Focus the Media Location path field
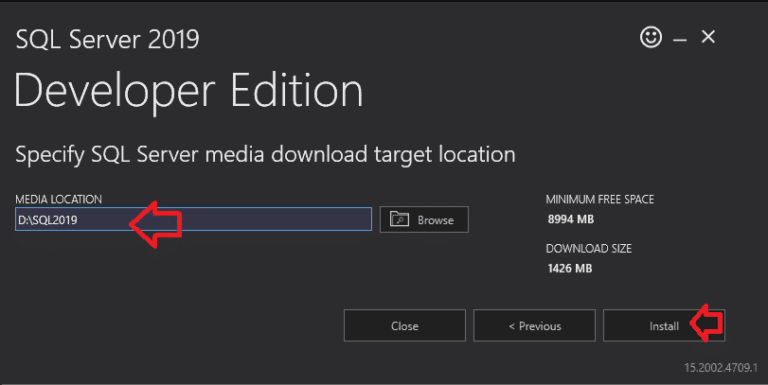This screenshot has width=768, height=385. [x=193, y=219]
